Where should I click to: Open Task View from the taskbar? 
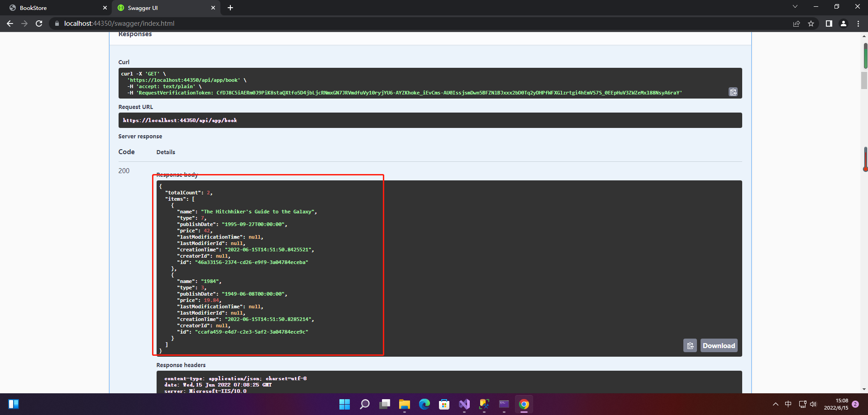click(384, 404)
